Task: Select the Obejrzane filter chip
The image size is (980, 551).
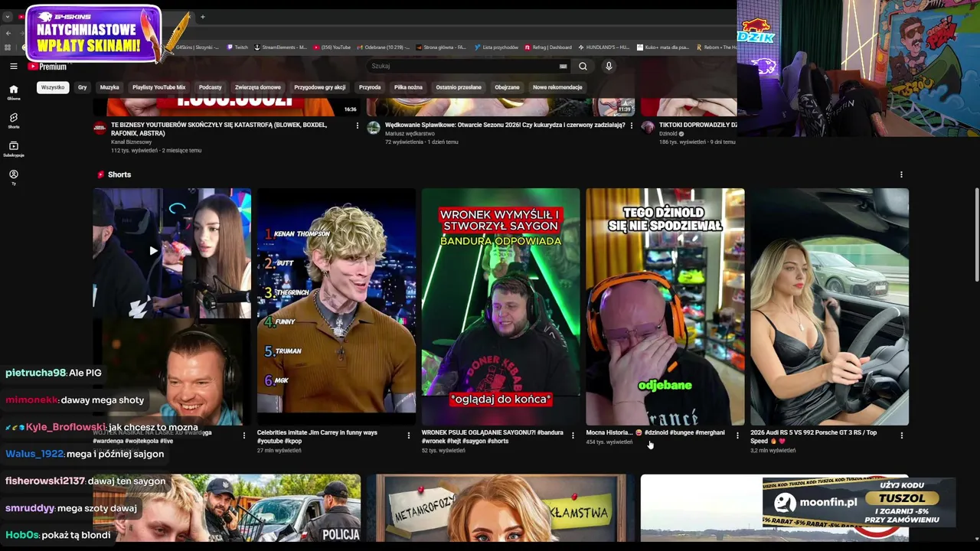Action: click(507, 87)
